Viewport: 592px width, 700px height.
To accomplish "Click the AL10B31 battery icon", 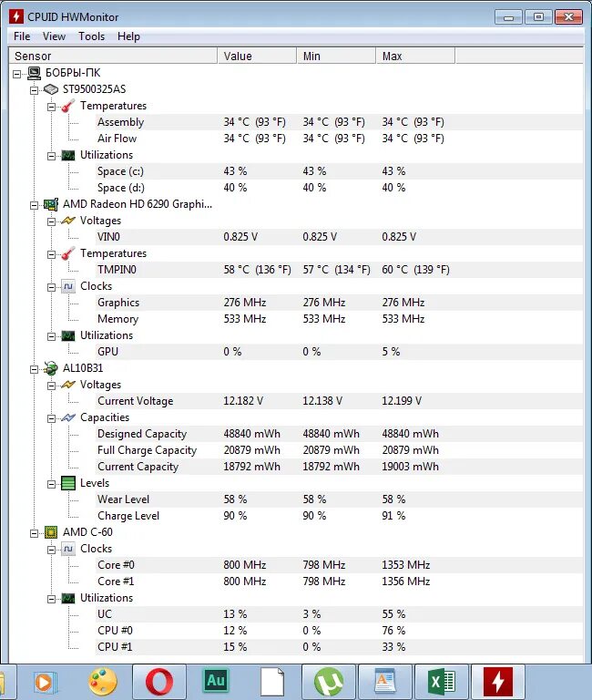I will pyautogui.click(x=51, y=368).
